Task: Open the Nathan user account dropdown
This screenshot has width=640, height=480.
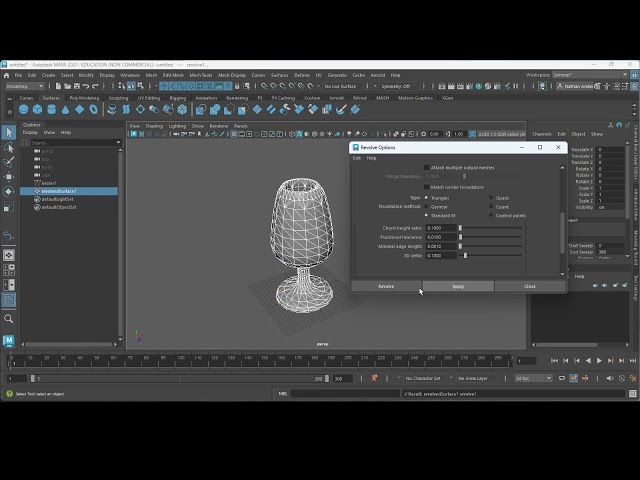Action: coord(575,86)
